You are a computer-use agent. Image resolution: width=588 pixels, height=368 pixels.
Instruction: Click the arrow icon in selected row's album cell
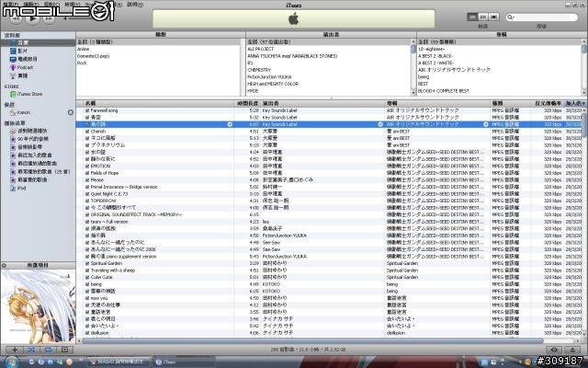click(486, 124)
